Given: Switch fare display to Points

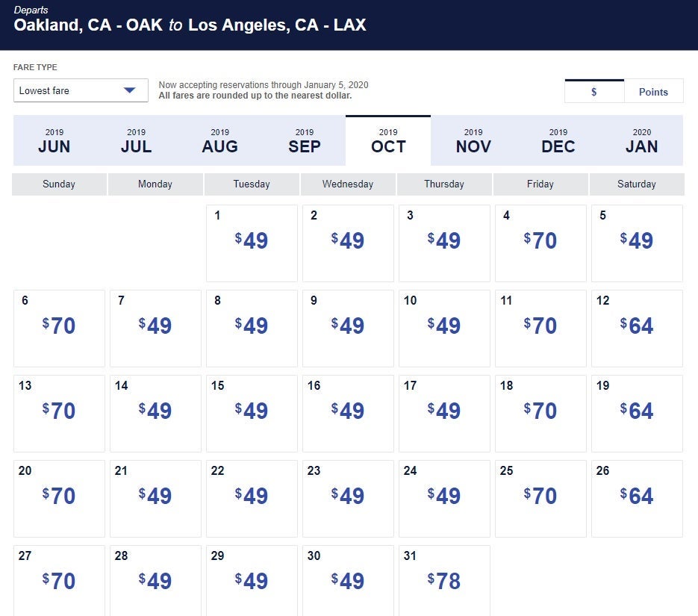Looking at the screenshot, I should click(x=653, y=92).
